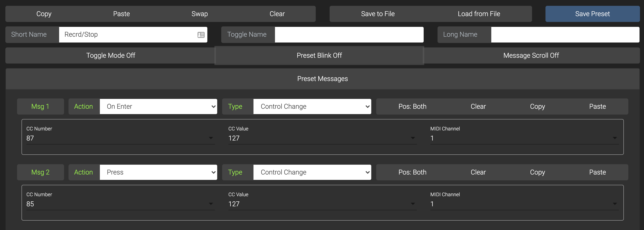Screen dimensions: 644x230
Task: Expand Msg 1 Type dropdown Control Change
Action: coord(312,107)
